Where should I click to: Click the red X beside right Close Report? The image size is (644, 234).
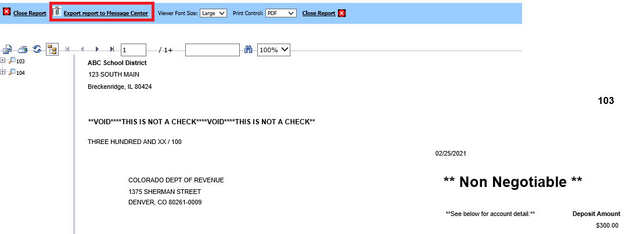point(342,13)
